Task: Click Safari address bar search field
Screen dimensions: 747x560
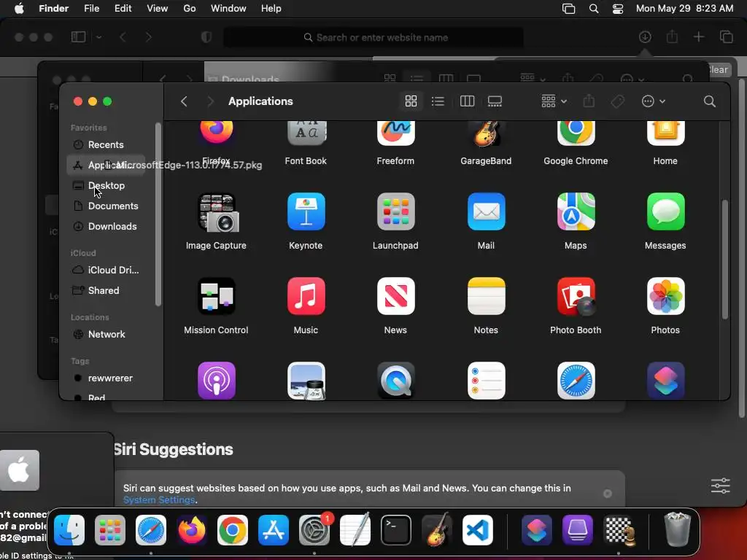Action: 373,37
